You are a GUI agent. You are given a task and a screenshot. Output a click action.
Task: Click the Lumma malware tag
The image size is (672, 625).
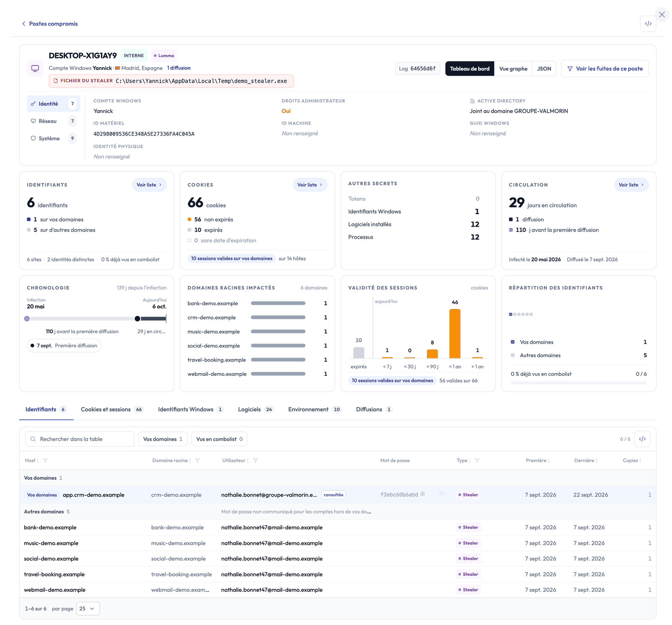pyautogui.click(x=164, y=55)
